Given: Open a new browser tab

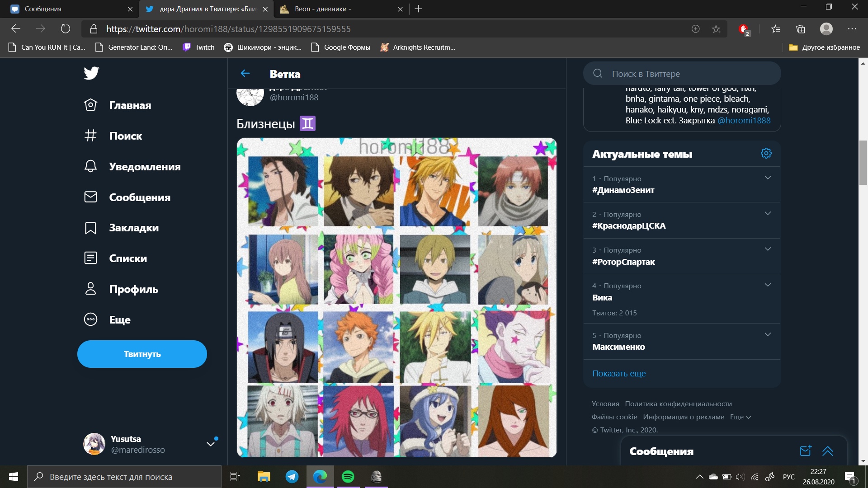Looking at the screenshot, I should coord(419,9).
